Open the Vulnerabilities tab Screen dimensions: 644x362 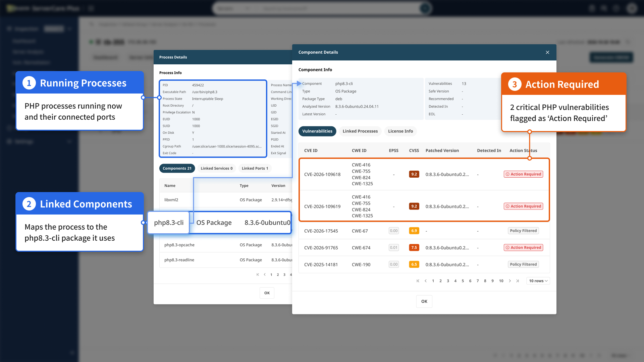pyautogui.click(x=317, y=131)
